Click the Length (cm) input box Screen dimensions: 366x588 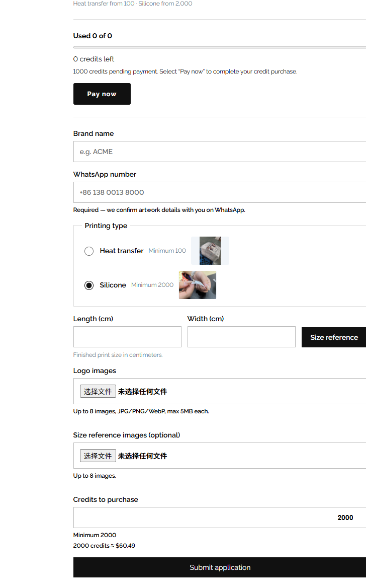click(x=127, y=337)
